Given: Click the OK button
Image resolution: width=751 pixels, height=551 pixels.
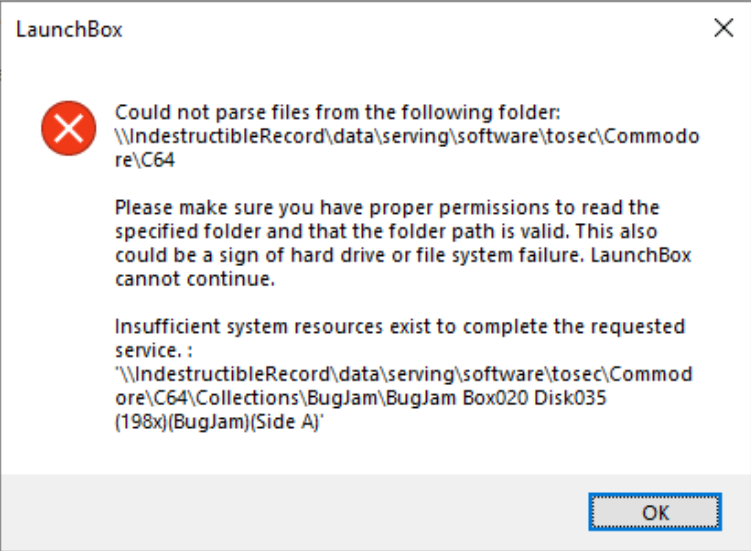Looking at the screenshot, I should click(x=655, y=512).
